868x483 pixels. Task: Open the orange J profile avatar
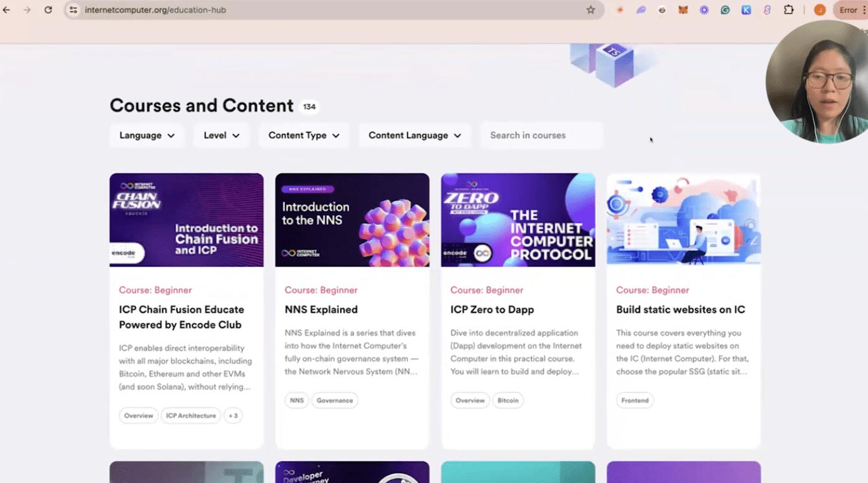(819, 10)
